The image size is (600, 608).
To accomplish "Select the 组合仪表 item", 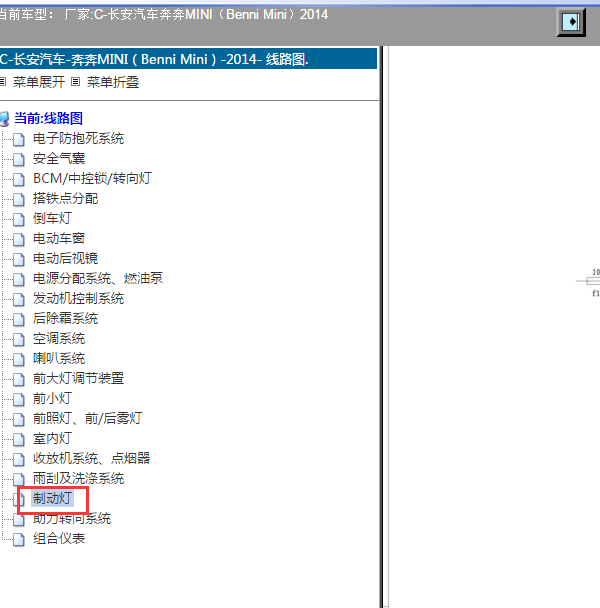I will pyautogui.click(x=59, y=538).
